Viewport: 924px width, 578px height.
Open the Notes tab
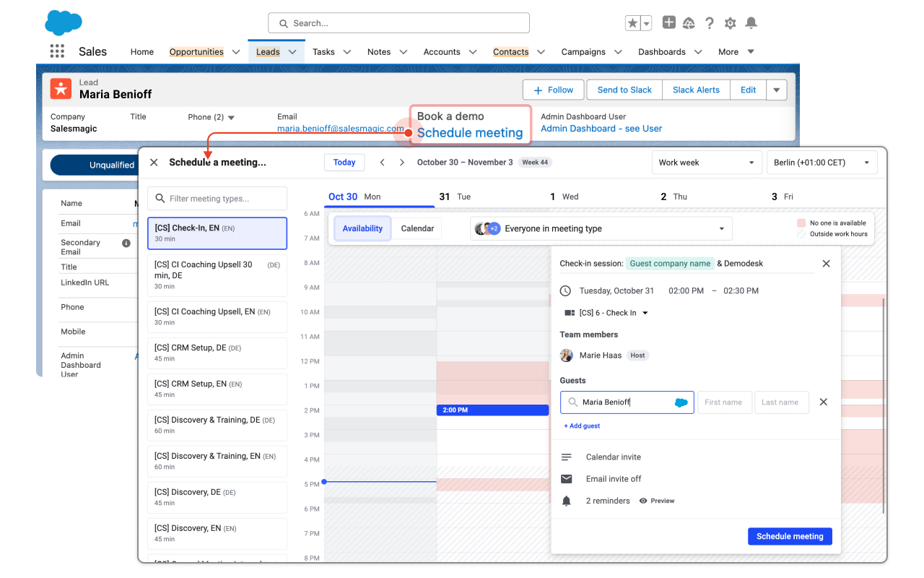(x=379, y=52)
